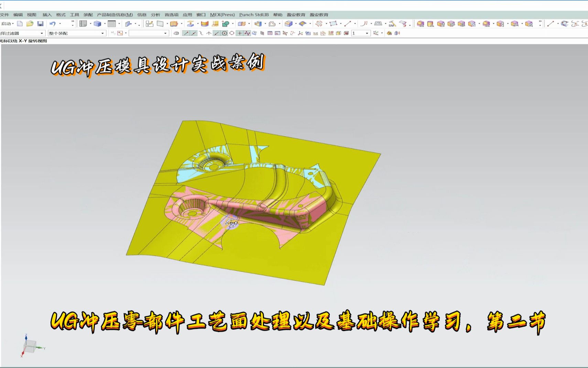The width and height of the screenshot is (588, 368).
Task: Open an existing part file
Action: point(29,23)
